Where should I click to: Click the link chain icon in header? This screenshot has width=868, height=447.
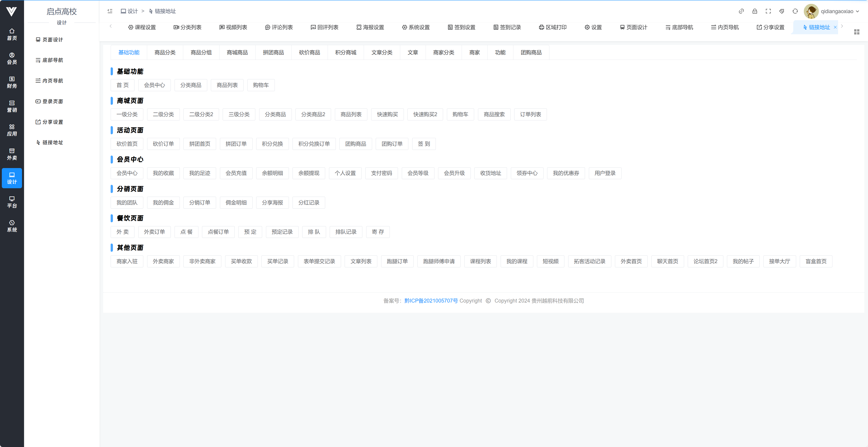(x=741, y=11)
